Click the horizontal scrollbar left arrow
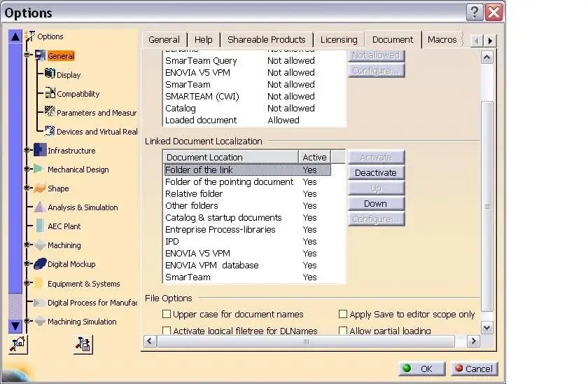588x384 pixels. 150,341
